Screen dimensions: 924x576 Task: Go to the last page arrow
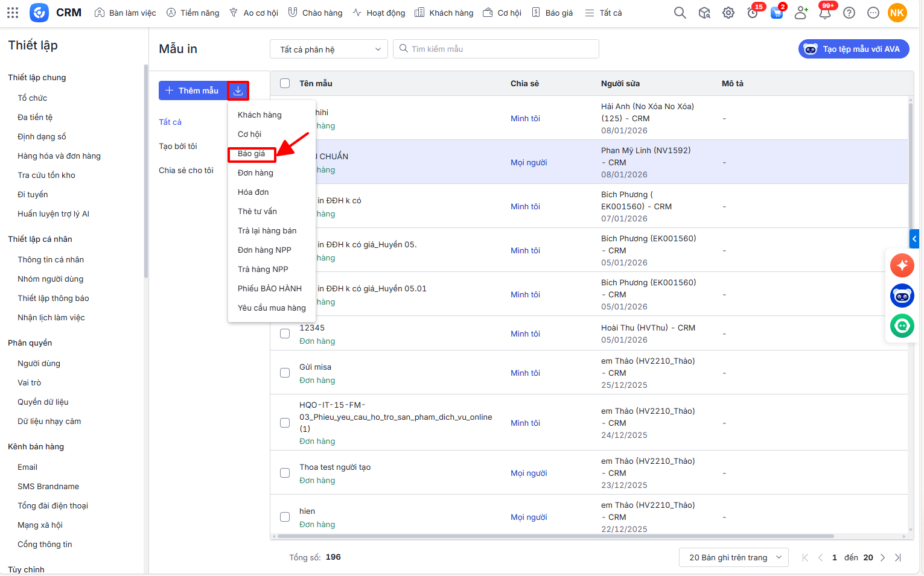898,557
